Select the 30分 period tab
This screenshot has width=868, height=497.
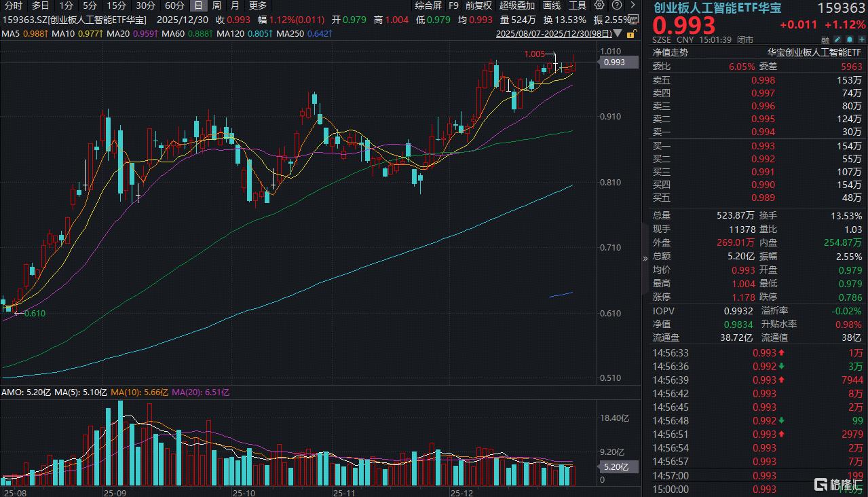click(145, 5)
